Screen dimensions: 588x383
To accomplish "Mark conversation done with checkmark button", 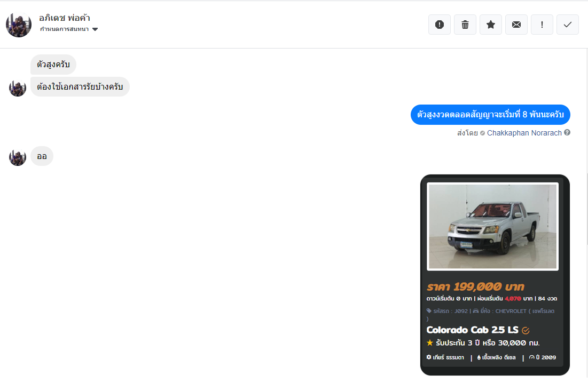I will click(567, 25).
